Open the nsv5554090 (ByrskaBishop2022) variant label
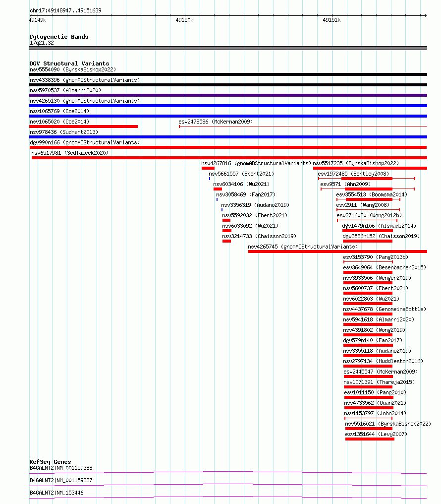 pos(73,69)
